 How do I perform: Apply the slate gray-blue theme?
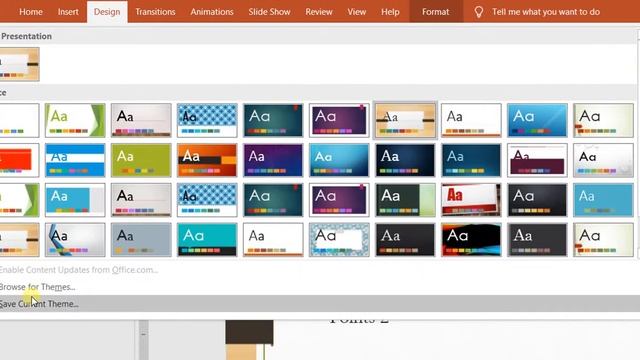pyautogui.click(x=141, y=240)
